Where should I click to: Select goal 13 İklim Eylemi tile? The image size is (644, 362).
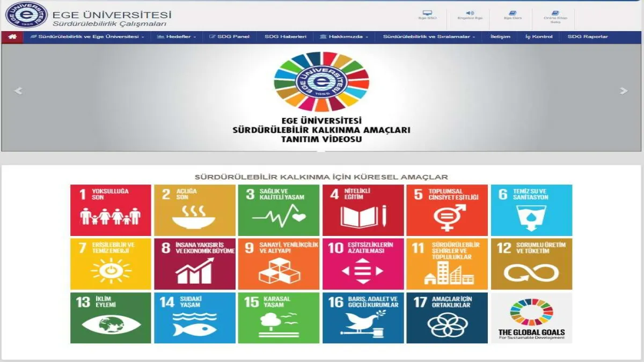tap(111, 317)
